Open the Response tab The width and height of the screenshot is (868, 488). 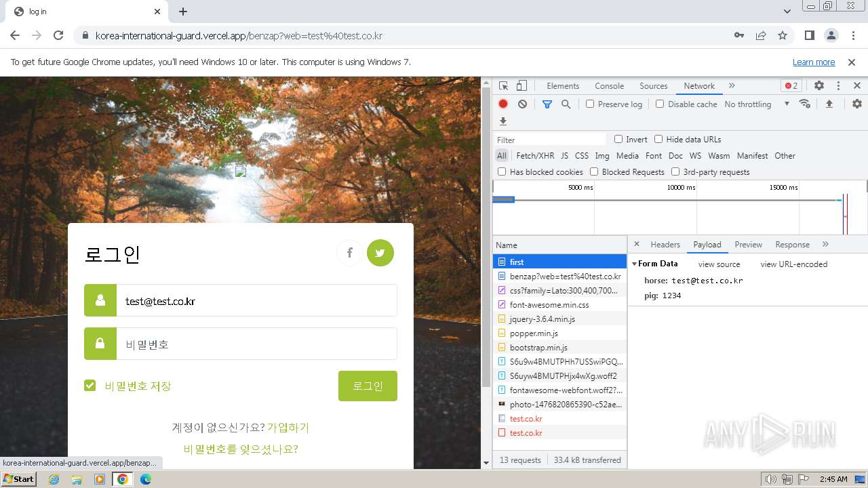[x=793, y=244]
